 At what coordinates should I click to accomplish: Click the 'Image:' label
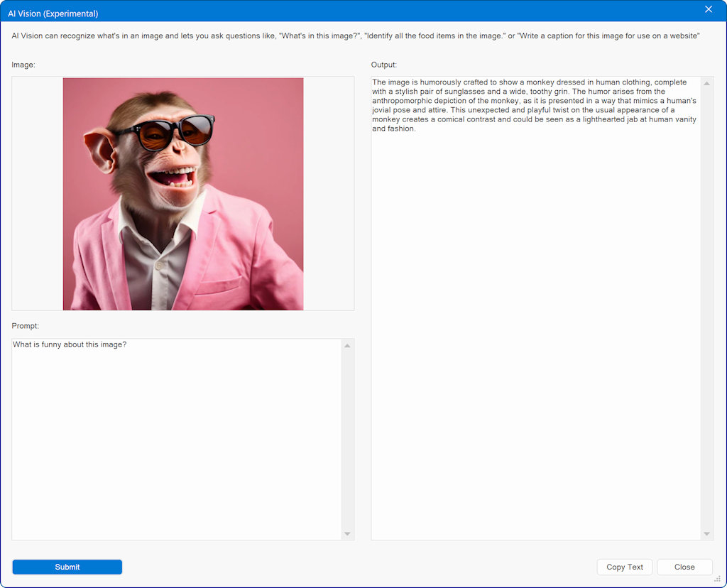pos(23,65)
